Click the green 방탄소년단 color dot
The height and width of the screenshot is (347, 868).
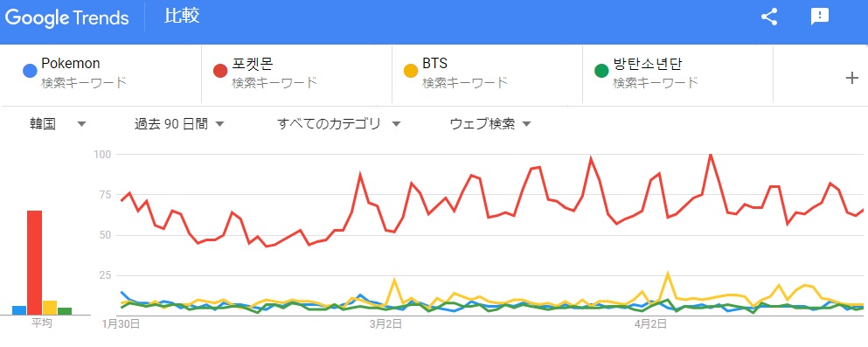pyautogui.click(x=601, y=72)
